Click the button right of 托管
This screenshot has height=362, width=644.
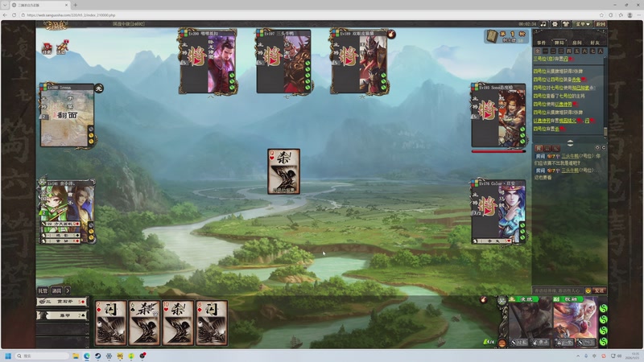pos(57,290)
